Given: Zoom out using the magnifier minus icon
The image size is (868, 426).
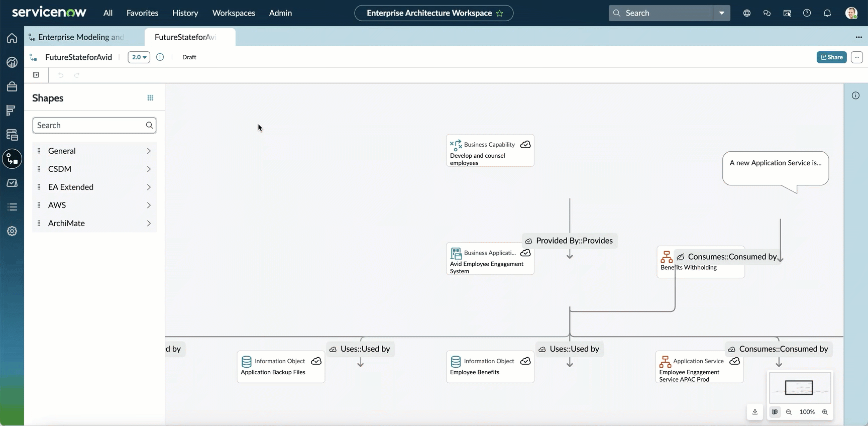Looking at the screenshot, I should coord(789,412).
